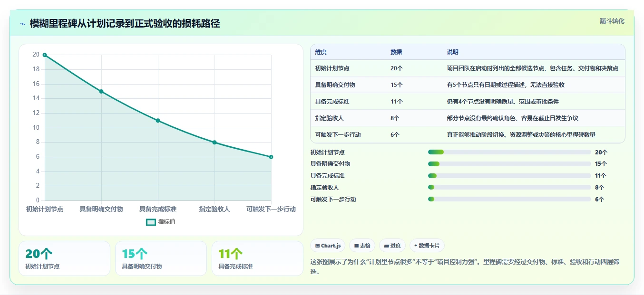
Task: Click 指定验收人 table row cell
Action: coord(329,118)
